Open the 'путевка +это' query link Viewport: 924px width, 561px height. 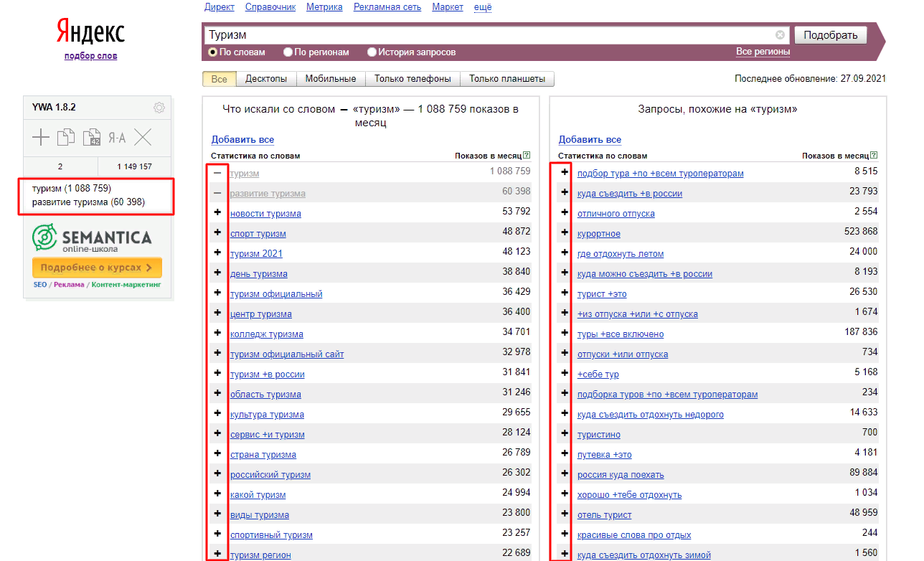click(x=605, y=455)
